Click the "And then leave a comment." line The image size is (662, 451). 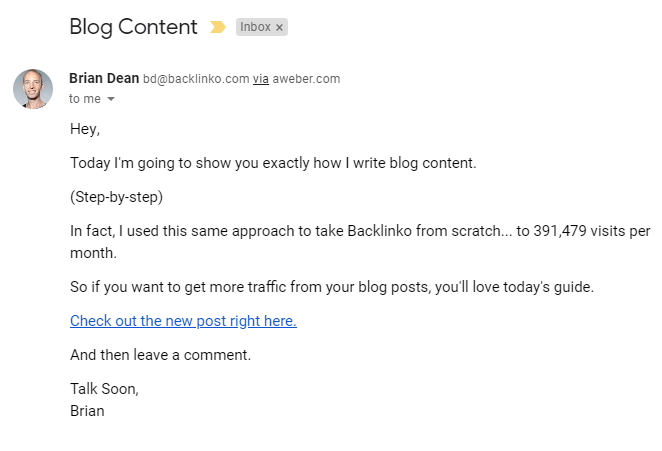tap(160, 354)
